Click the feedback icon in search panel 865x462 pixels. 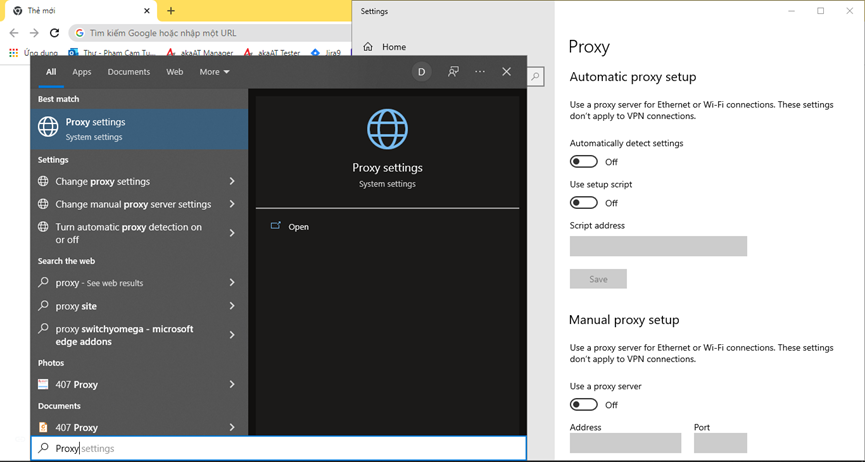point(453,72)
